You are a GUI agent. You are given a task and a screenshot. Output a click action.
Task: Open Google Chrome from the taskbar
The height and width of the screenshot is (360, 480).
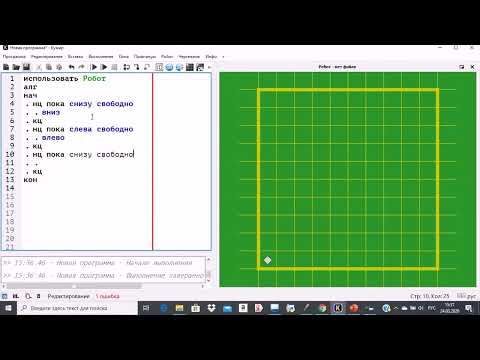[x=322, y=308]
